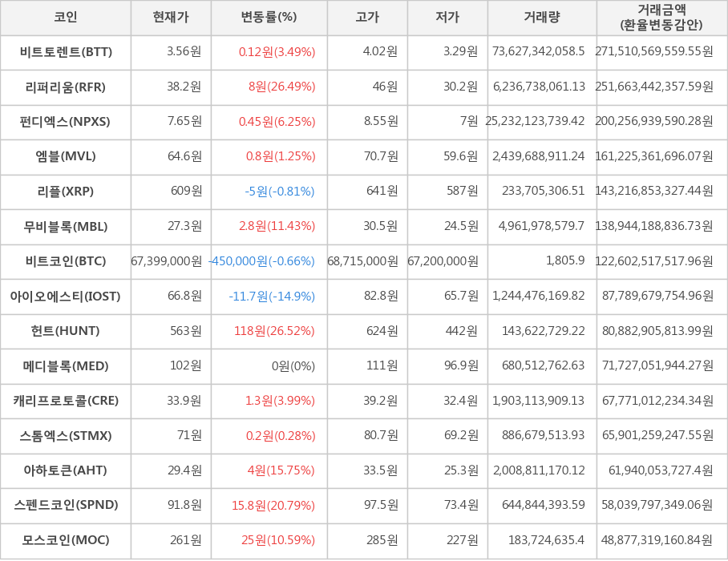Open the 비트토렌트(BTT) coin row
The height and width of the screenshot is (561, 728).
pos(66,52)
